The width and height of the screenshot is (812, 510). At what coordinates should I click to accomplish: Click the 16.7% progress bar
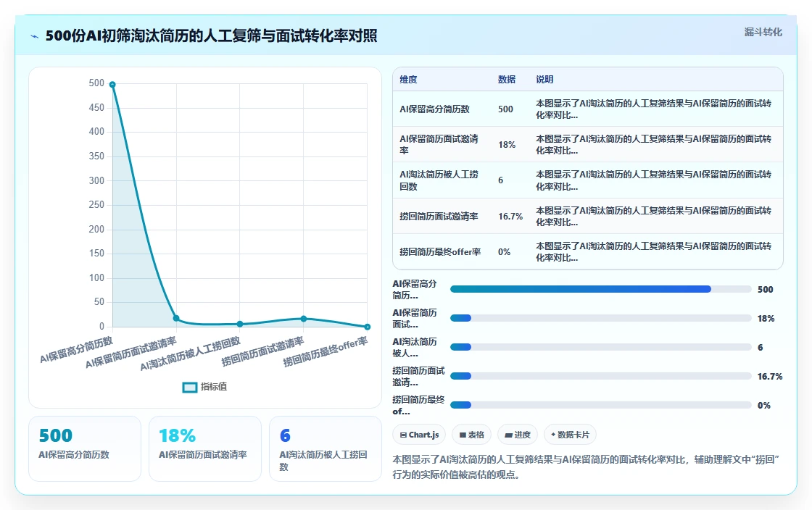point(601,376)
